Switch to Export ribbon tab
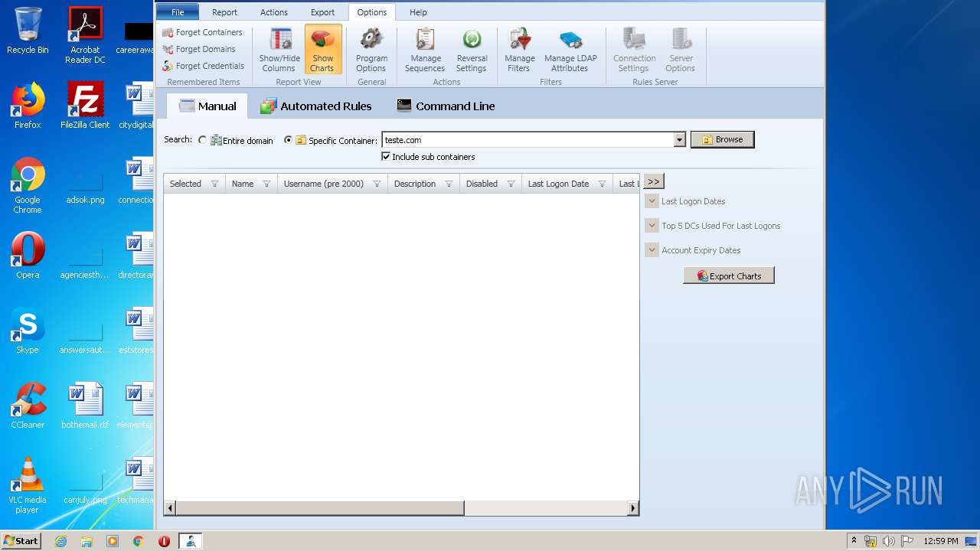980x551 pixels. [322, 12]
